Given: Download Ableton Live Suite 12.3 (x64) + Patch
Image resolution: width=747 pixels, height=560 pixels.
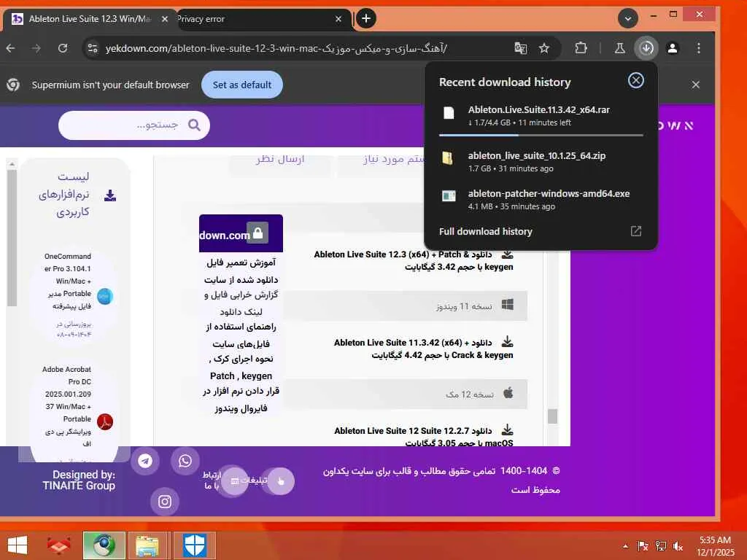Looking at the screenshot, I should point(414,260).
